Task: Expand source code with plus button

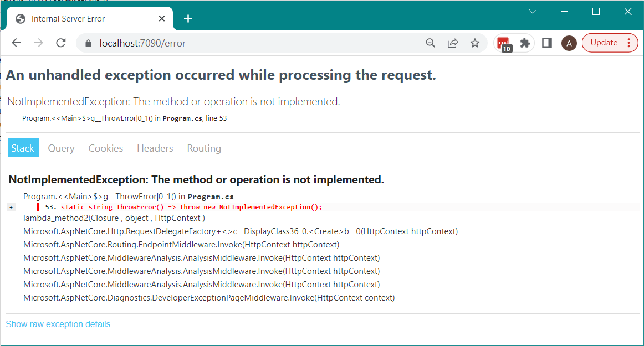Action: click(x=11, y=207)
